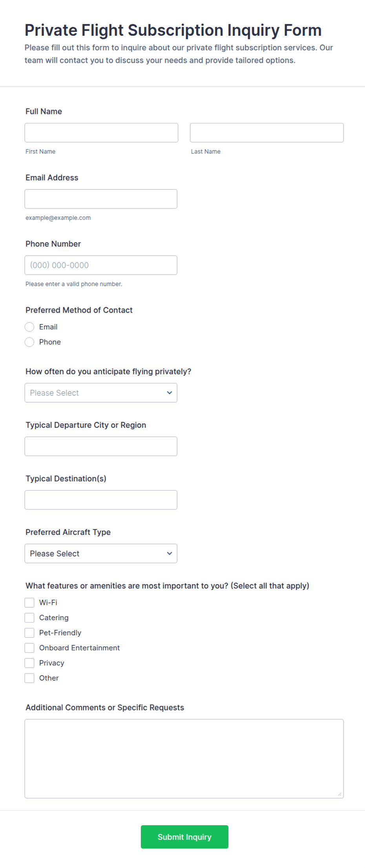Check the Other amenities checkbox
Viewport: 365px width, 868px height.
[29, 678]
